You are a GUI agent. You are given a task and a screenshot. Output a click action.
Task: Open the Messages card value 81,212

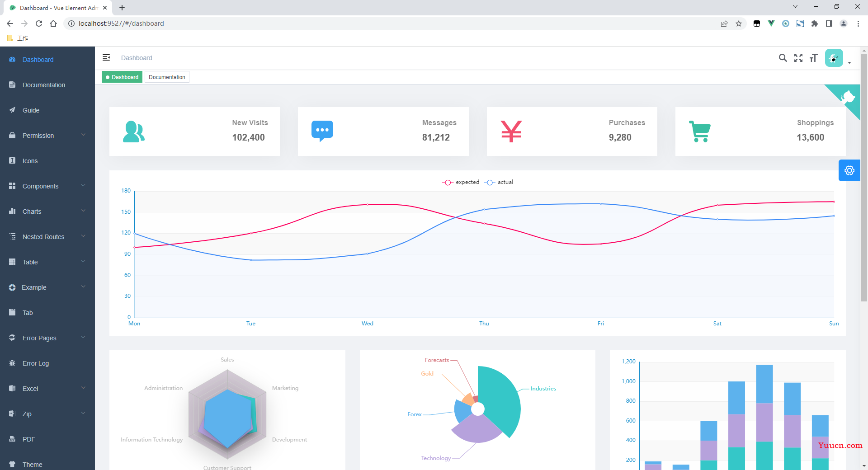(436, 137)
